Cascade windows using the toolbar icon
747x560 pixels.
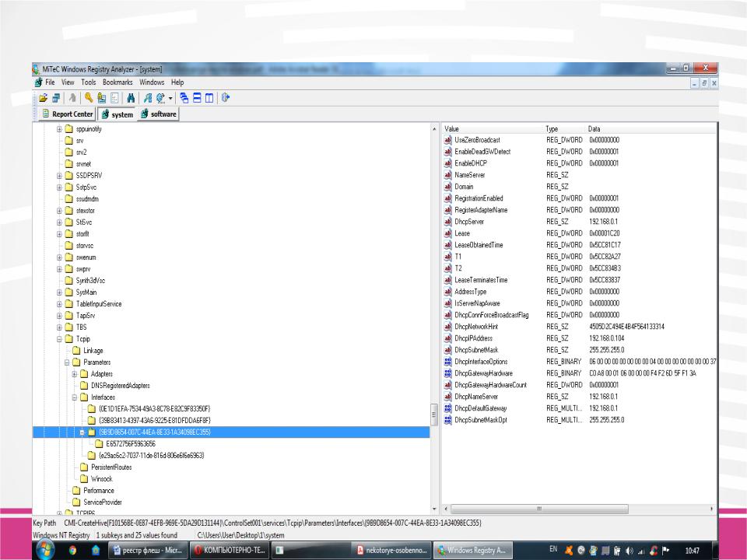[184, 98]
